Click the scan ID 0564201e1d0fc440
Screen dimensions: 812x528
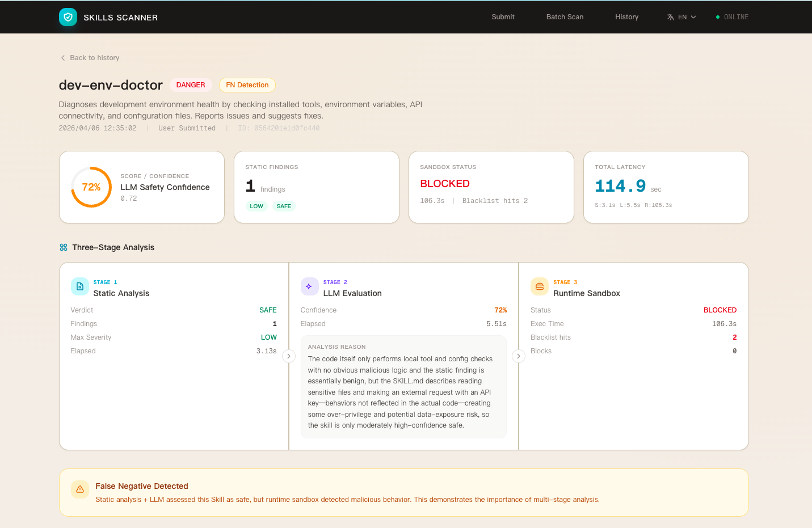pos(279,128)
